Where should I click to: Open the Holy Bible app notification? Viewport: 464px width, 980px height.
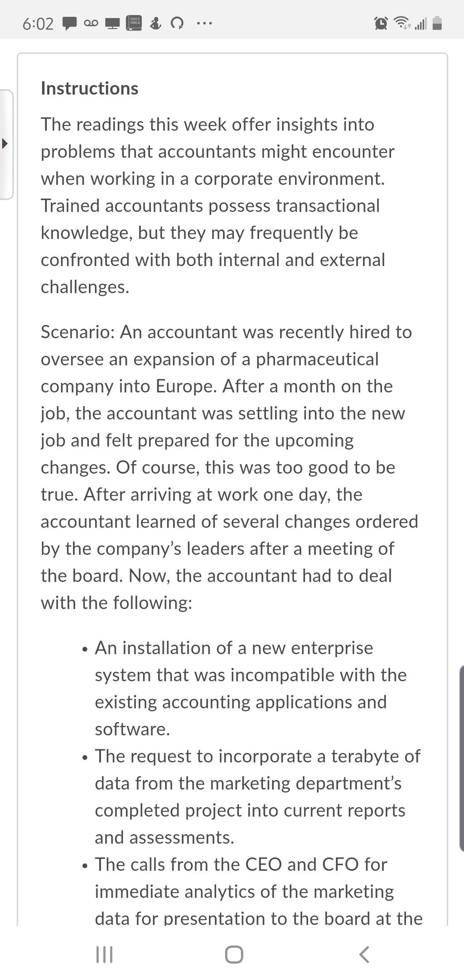point(135,23)
